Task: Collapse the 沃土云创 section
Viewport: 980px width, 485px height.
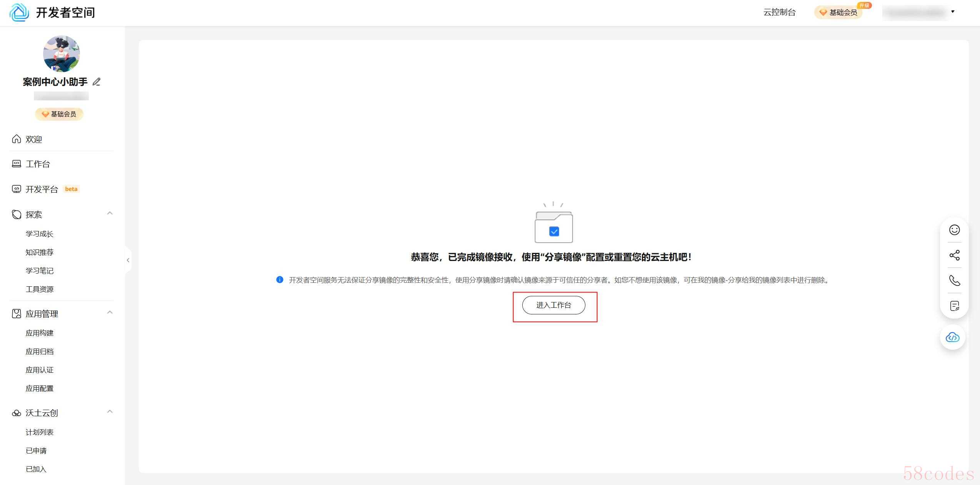Action: [110, 412]
